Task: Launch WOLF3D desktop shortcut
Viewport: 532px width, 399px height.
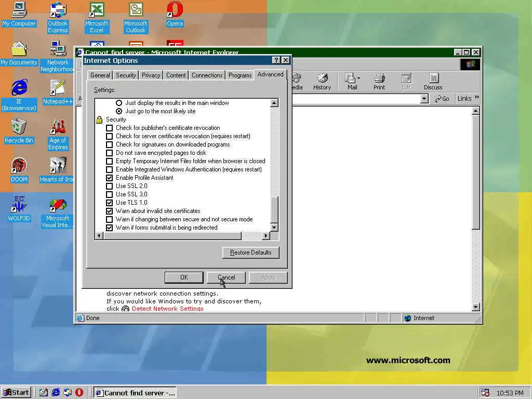Action: [19, 209]
